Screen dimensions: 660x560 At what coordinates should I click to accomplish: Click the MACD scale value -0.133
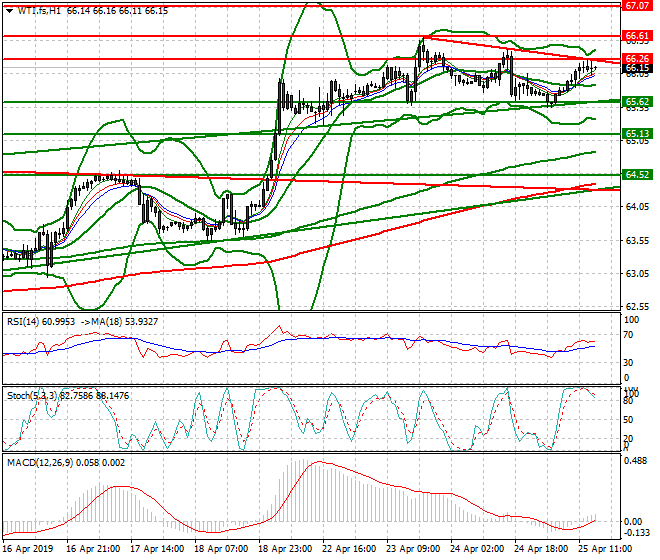[637, 533]
